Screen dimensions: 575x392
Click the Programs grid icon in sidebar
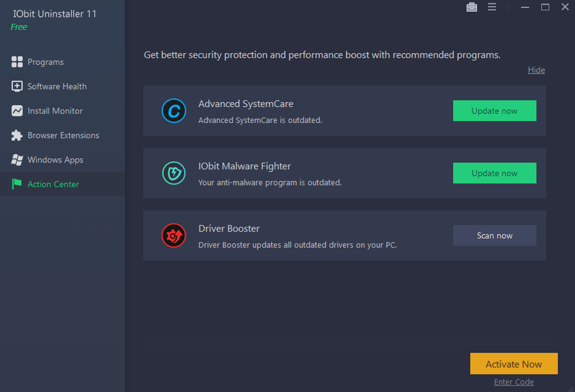coord(17,62)
